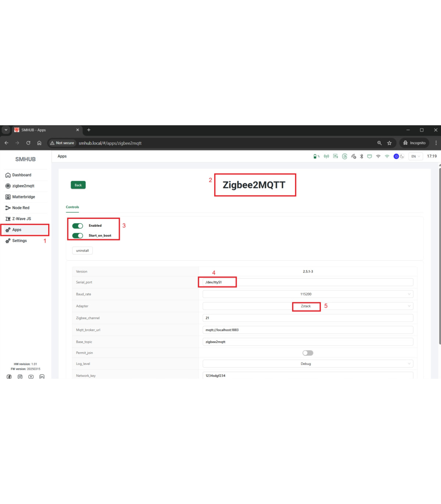The image size is (441, 504).
Task: Open the Instagram link in sidebar footer
Action: pos(20,377)
